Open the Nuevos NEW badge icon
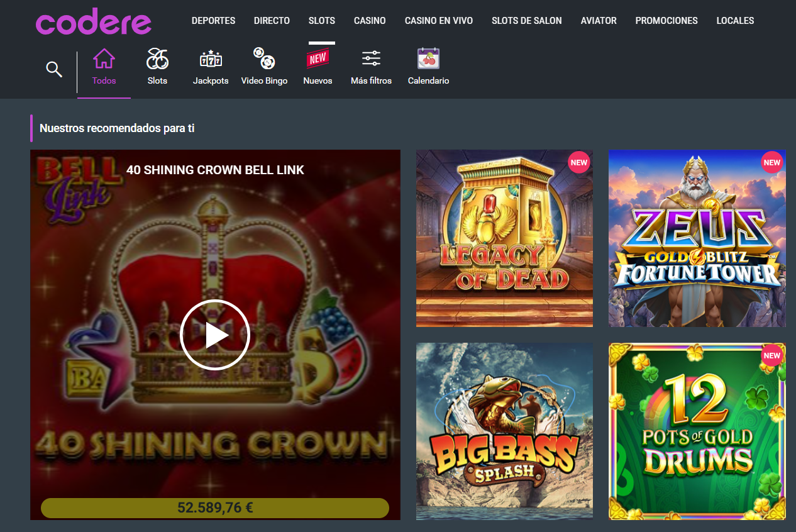Image resolution: width=796 pixels, height=532 pixels. [318, 58]
